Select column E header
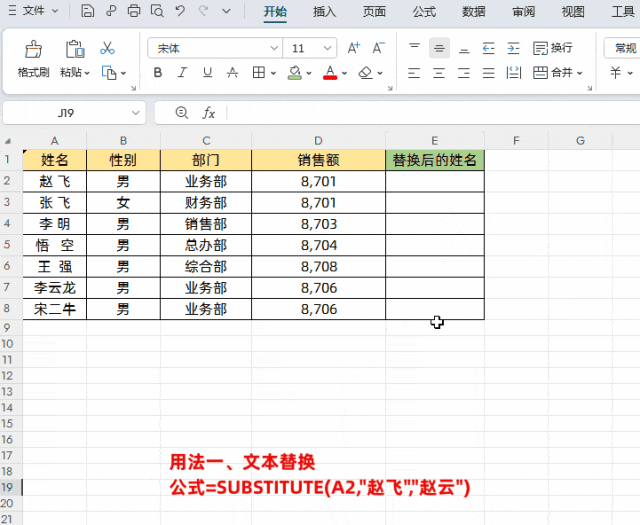This screenshot has height=525, width=640. (435, 141)
